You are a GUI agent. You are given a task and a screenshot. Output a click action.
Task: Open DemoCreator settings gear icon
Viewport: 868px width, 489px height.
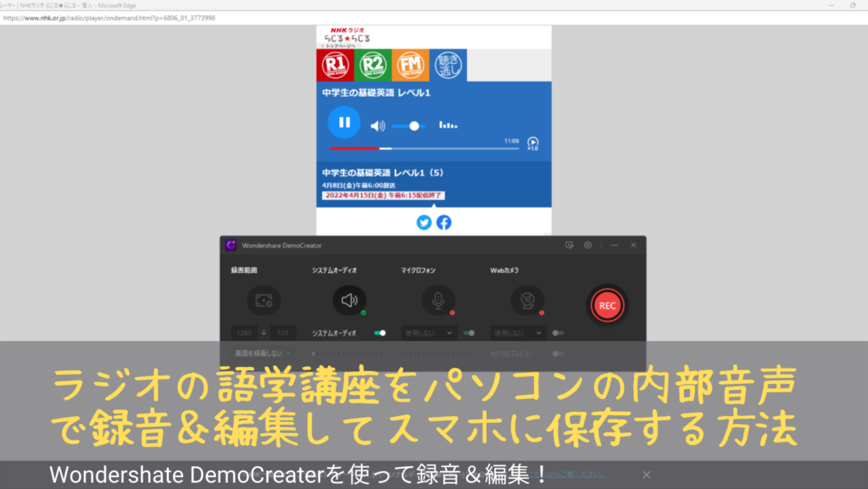coord(588,245)
